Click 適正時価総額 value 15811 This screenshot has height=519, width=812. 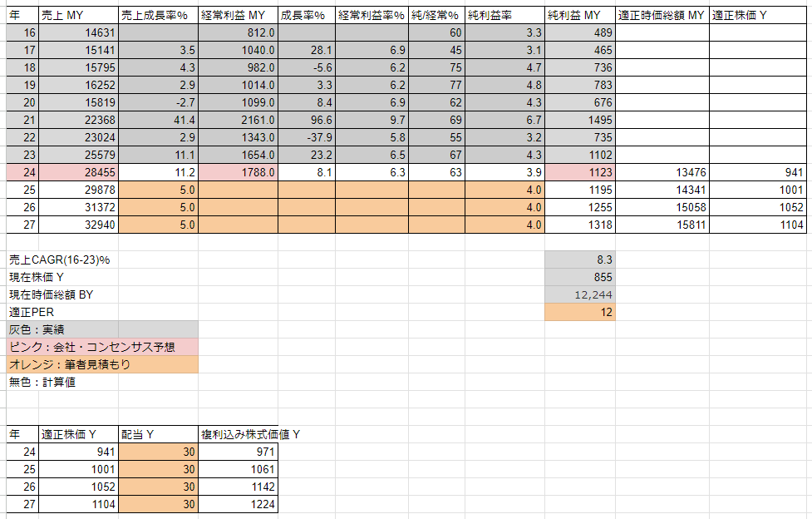tap(662, 225)
